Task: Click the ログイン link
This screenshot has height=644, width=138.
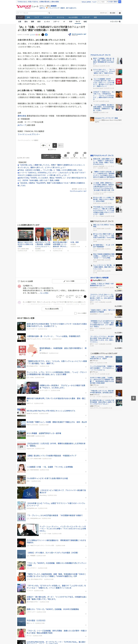Action: click(x=42, y=8)
